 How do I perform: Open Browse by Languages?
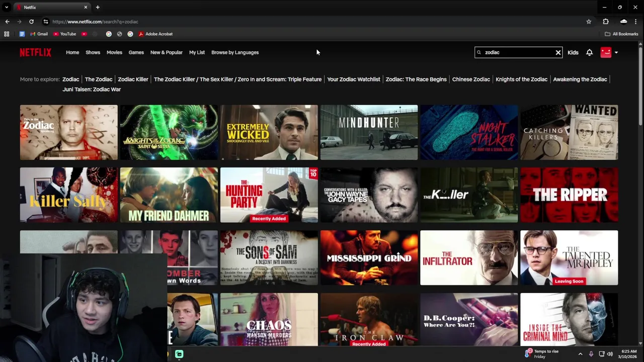235,52
